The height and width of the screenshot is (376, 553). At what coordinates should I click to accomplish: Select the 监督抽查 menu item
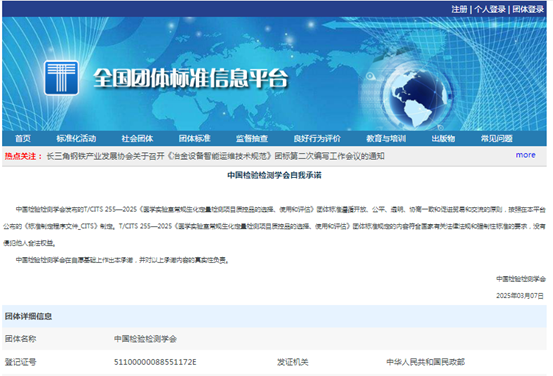click(252, 139)
